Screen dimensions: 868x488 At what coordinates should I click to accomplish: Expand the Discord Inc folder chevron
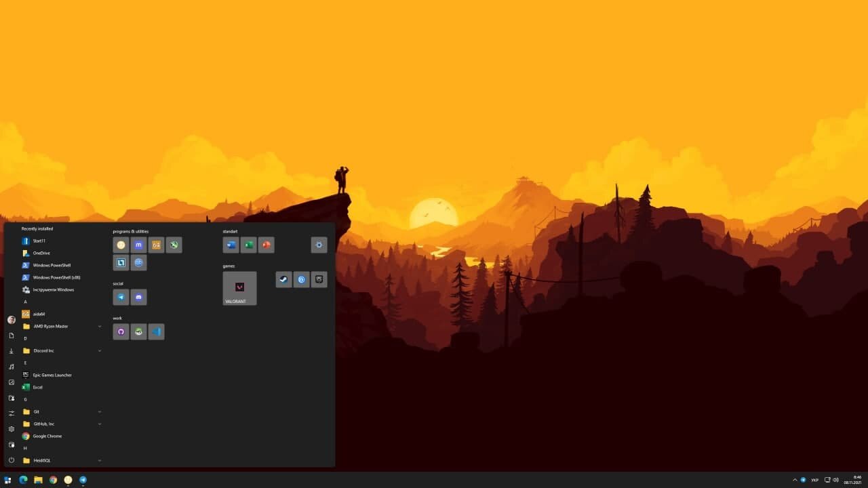tap(100, 350)
